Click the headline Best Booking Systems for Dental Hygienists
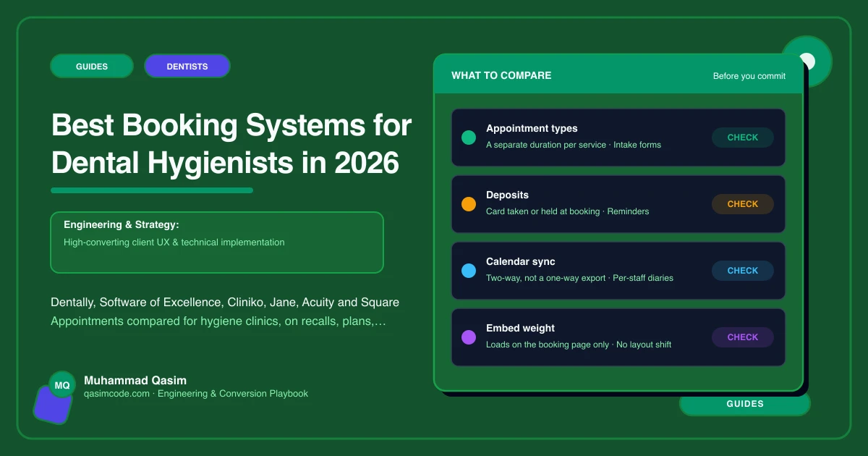Screen dimensions: 868x456 [x=231, y=144]
